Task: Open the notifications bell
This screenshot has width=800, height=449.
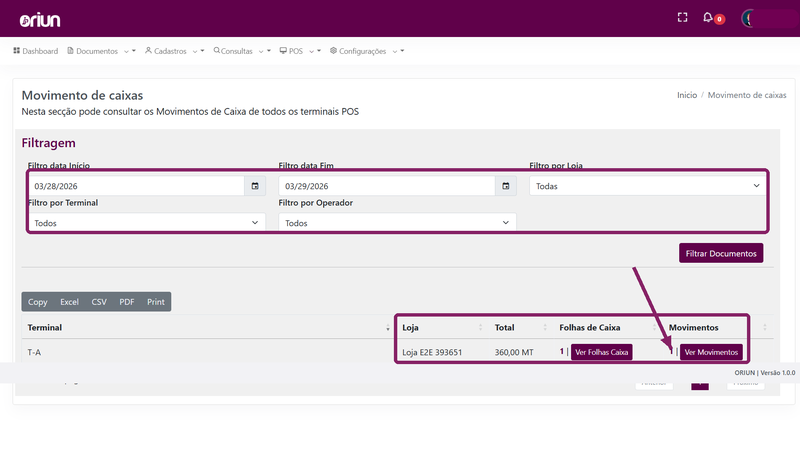Action: (x=708, y=17)
